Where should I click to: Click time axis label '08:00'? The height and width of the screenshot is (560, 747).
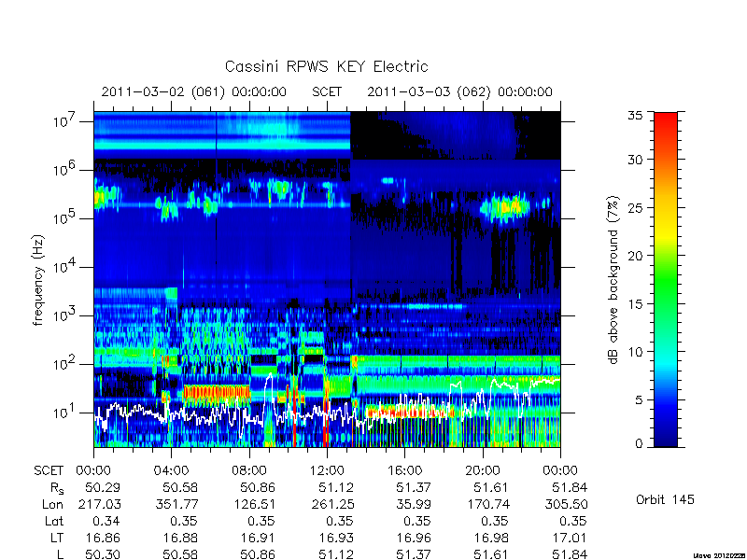(x=249, y=470)
